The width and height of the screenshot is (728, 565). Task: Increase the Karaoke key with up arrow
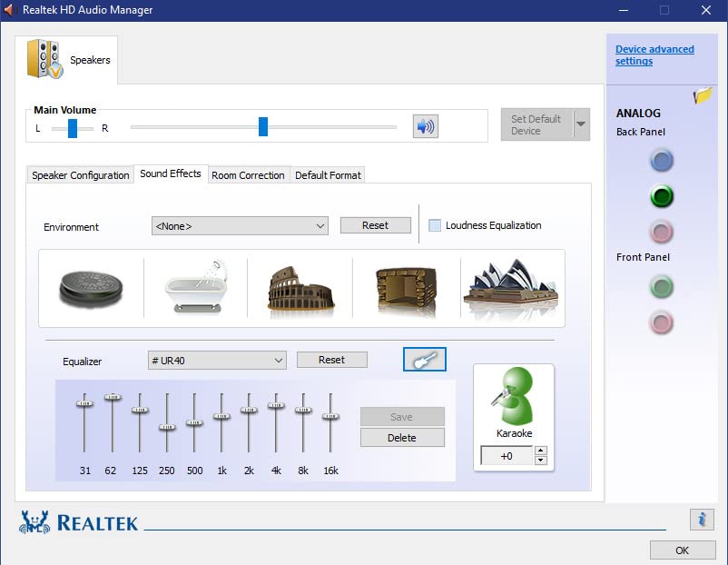(540, 450)
